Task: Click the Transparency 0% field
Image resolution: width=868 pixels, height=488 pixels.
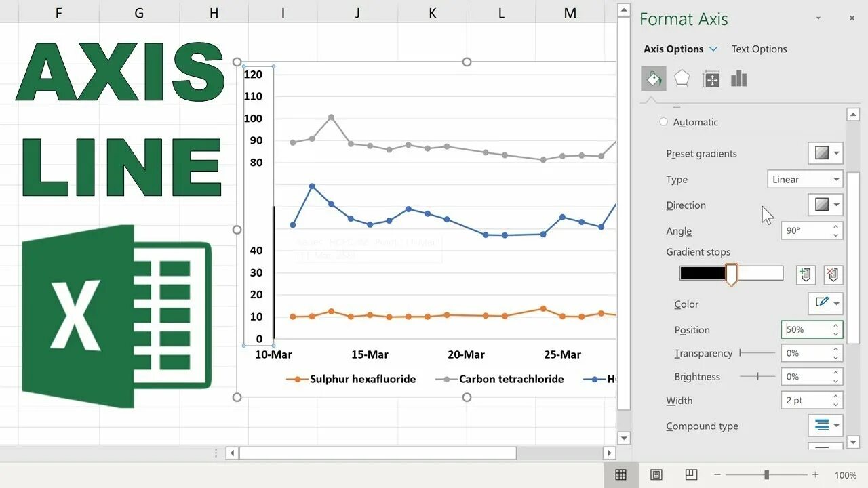Action: coord(806,353)
